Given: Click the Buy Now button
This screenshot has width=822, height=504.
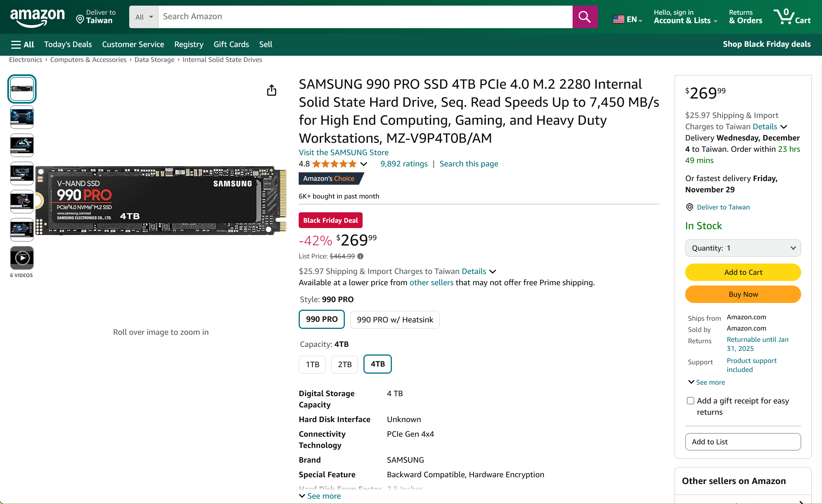Looking at the screenshot, I should (743, 294).
